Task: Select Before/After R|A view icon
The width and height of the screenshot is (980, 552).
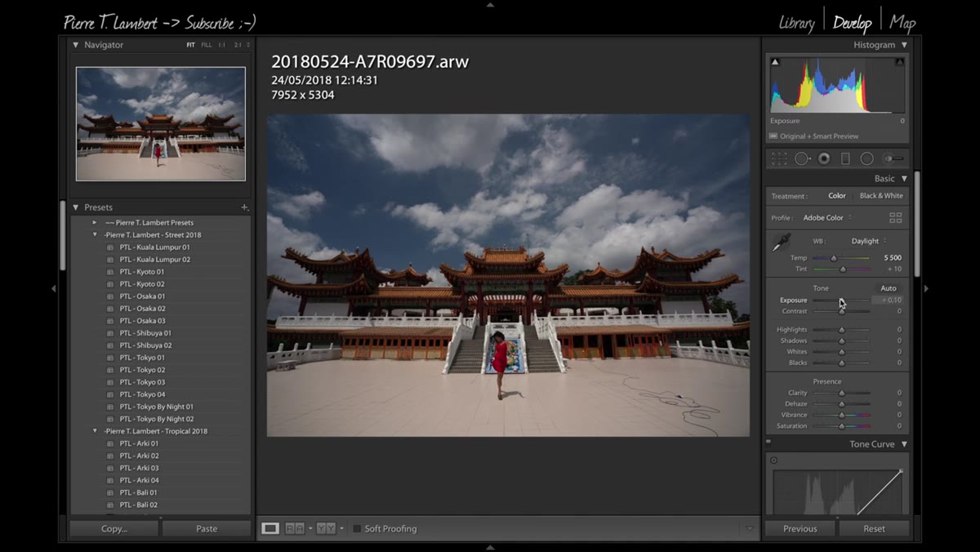Action: click(295, 528)
